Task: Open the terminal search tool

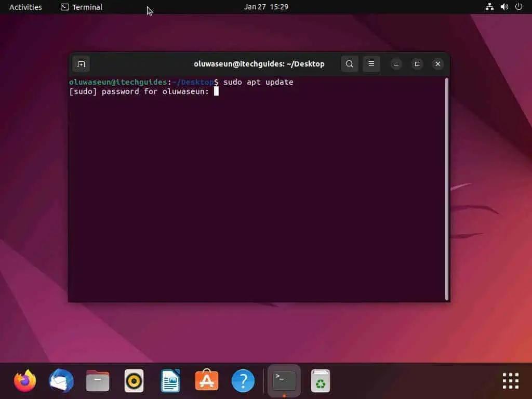Action: [349, 64]
